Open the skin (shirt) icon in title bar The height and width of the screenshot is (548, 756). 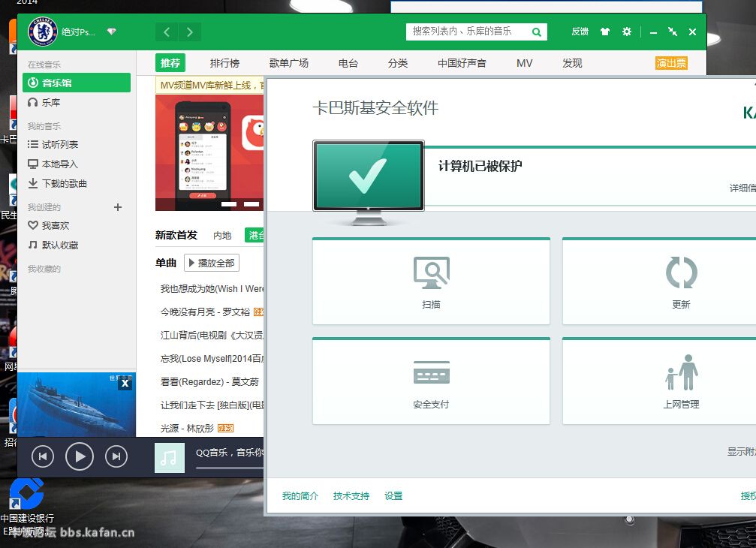pyautogui.click(x=604, y=32)
